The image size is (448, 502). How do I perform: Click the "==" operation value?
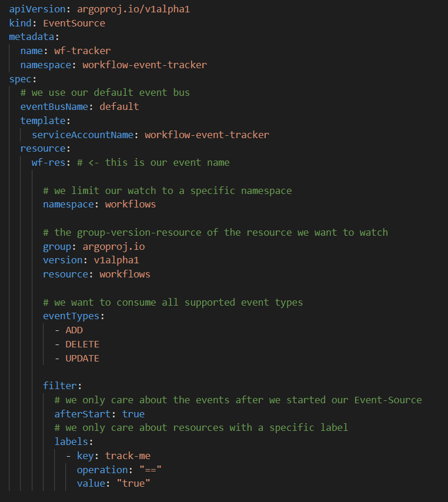pos(151,470)
